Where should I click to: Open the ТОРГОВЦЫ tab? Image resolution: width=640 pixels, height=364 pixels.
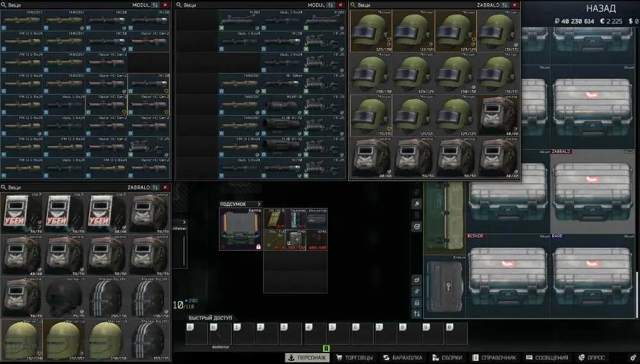pyautogui.click(x=355, y=358)
